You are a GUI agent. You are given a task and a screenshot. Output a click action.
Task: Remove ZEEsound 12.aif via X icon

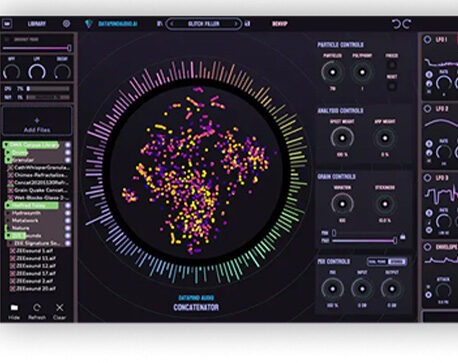coord(12,266)
